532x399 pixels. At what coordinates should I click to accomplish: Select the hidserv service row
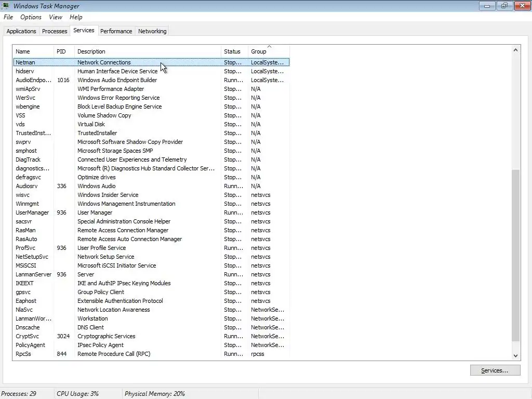point(151,71)
